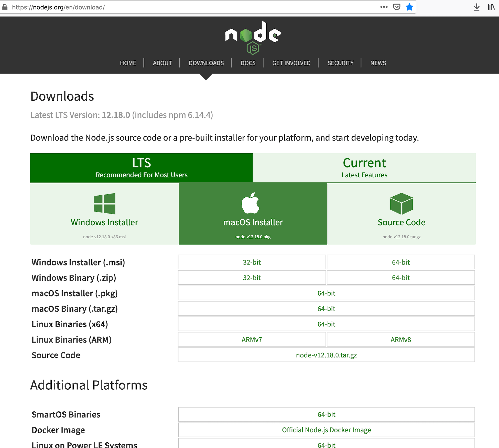
Task: Open the Firefox library icon
Action: (491, 7)
